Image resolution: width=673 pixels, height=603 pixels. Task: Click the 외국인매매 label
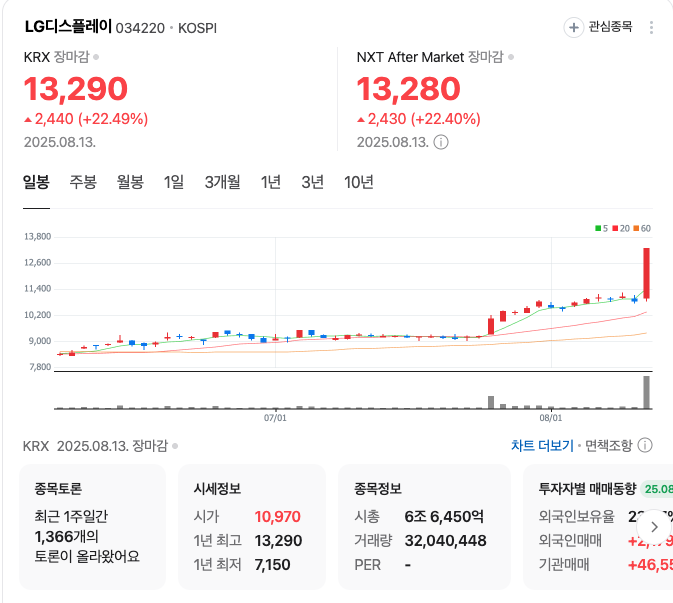pos(570,540)
